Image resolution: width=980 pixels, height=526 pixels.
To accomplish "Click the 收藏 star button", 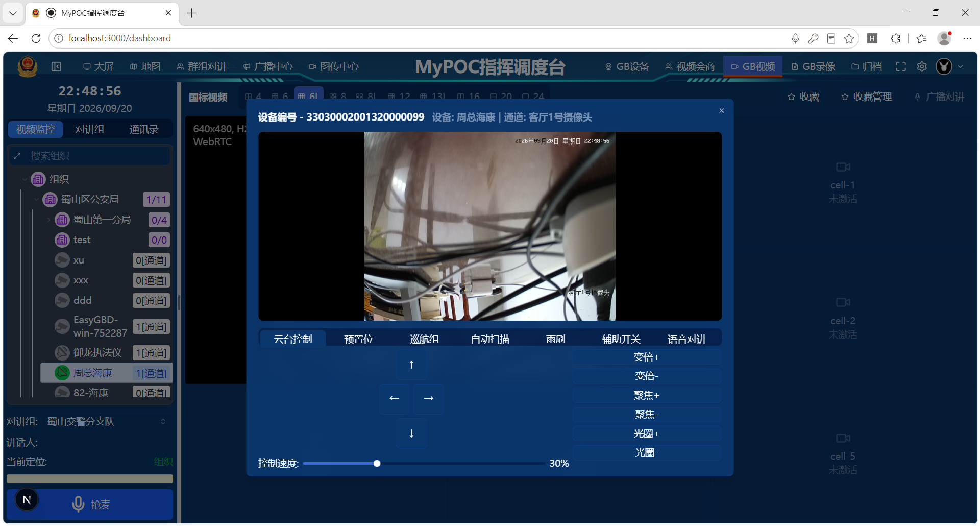I will 803,97.
